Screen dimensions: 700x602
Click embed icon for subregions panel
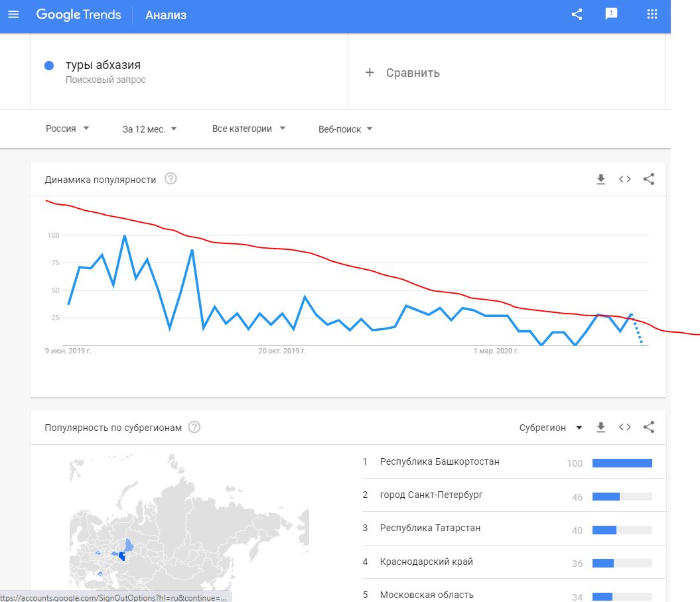625,428
